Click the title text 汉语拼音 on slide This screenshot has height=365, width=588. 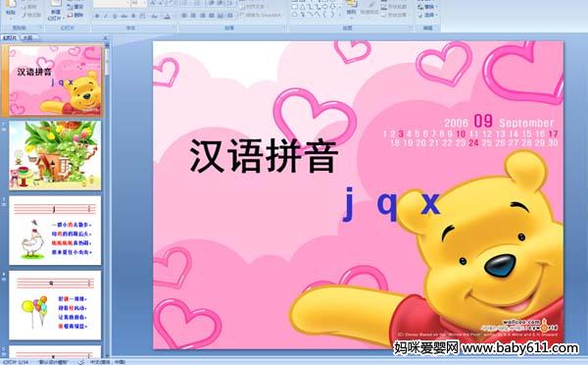pos(264,155)
